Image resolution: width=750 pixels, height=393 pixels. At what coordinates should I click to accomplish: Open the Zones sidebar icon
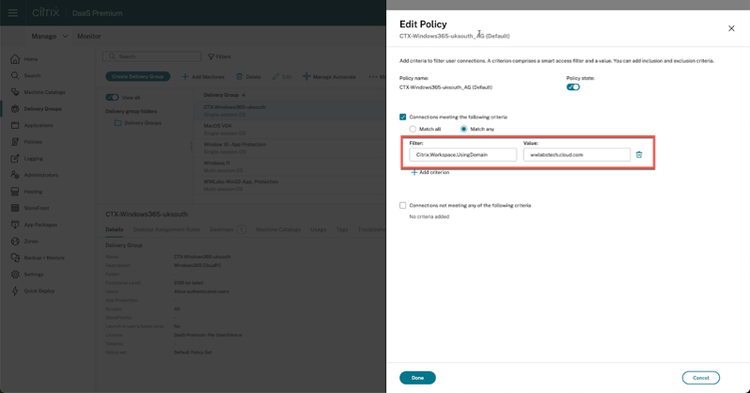(x=15, y=241)
